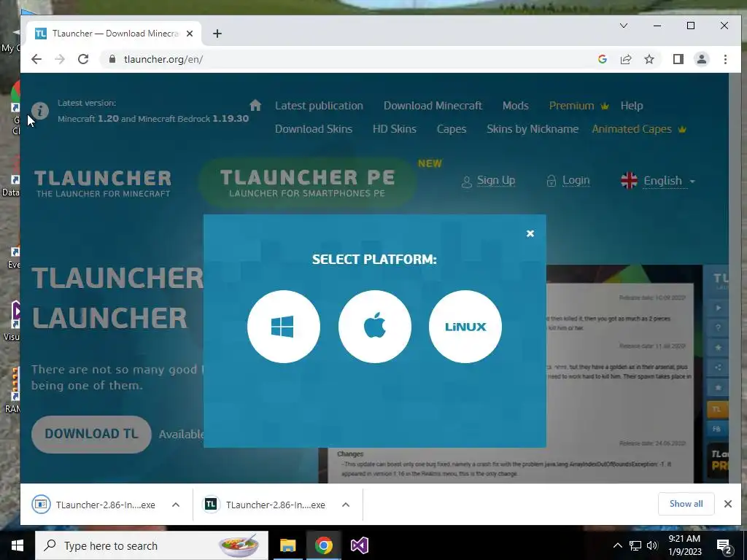Screen dimensions: 747x560
Task: Bookmark this page with star icon
Action: (x=649, y=59)
